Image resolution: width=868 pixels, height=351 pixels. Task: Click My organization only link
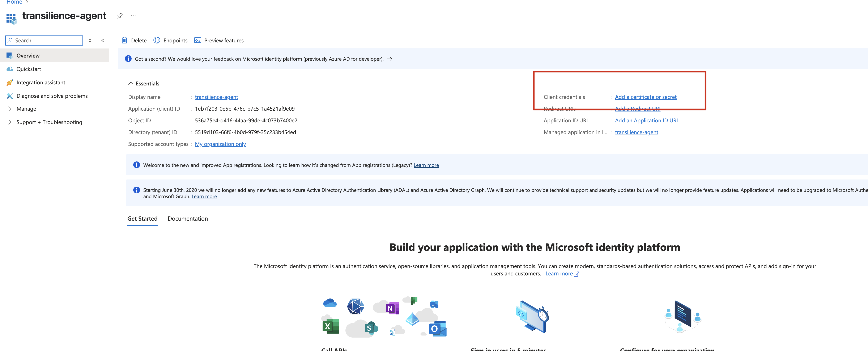tap(220, 144)
